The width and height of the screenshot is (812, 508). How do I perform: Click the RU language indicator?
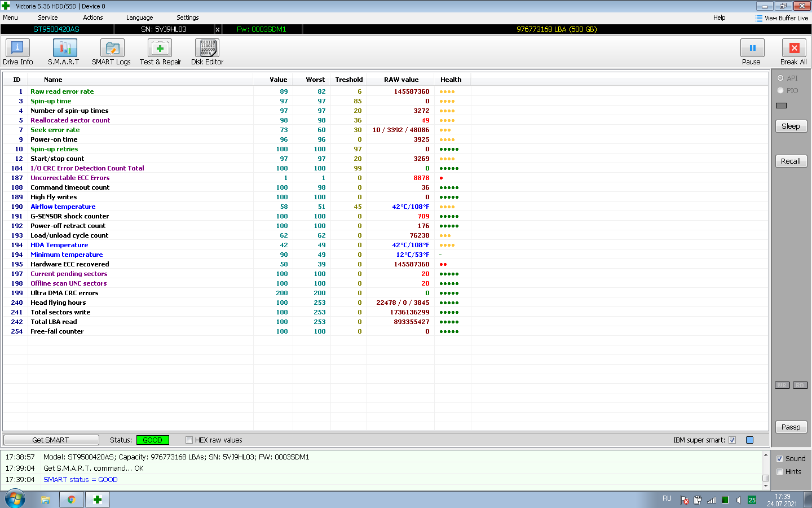(x=667, y=499)
